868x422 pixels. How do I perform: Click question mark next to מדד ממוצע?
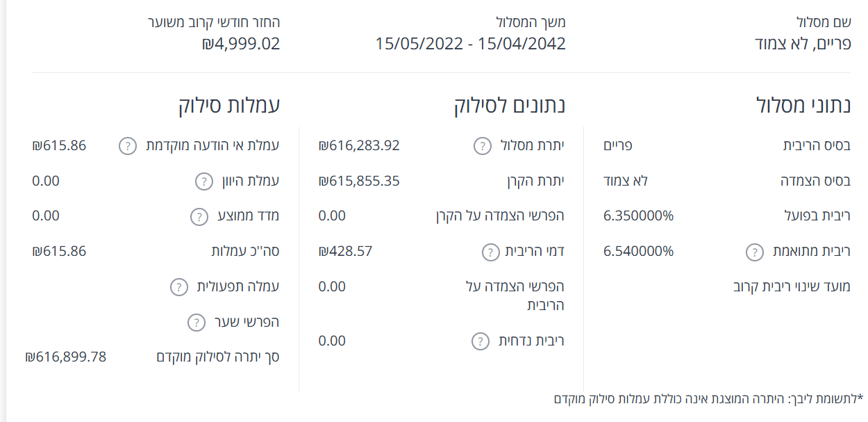point(199,216)
